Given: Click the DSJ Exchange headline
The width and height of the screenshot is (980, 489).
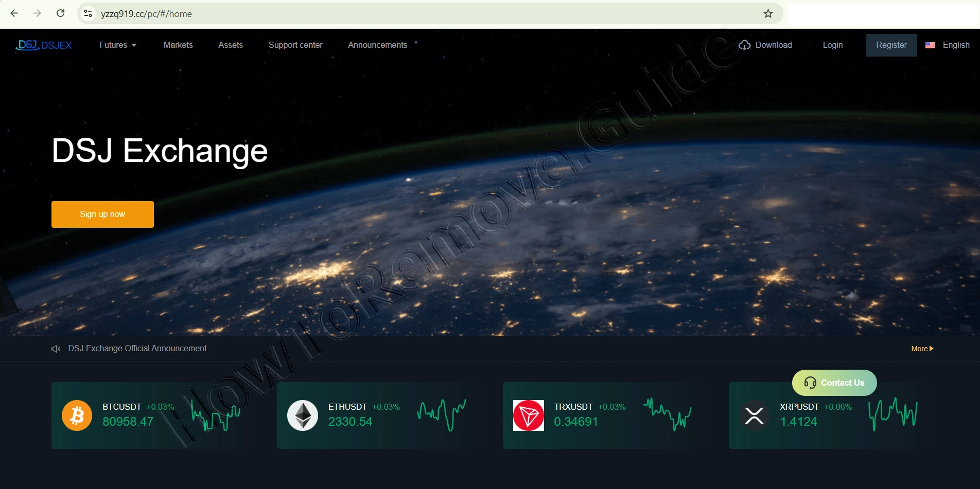Looking at the screenshot, I should coord(160,151).
